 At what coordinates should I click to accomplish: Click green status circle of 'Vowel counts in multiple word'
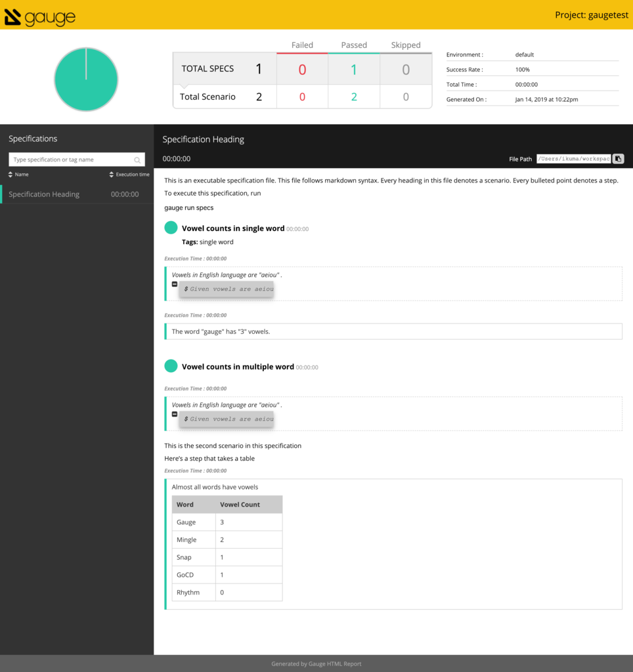171,366
